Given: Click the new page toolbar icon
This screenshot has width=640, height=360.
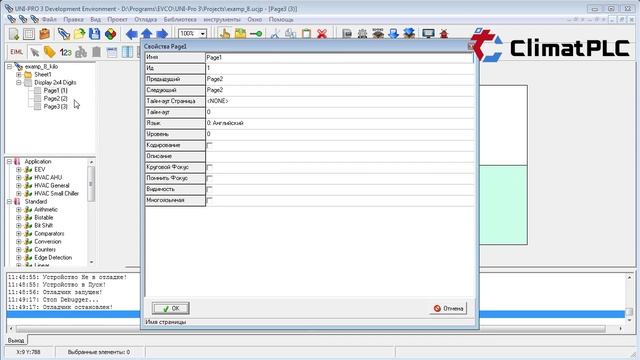Looking at the screenshot, I should click(14, 34).
